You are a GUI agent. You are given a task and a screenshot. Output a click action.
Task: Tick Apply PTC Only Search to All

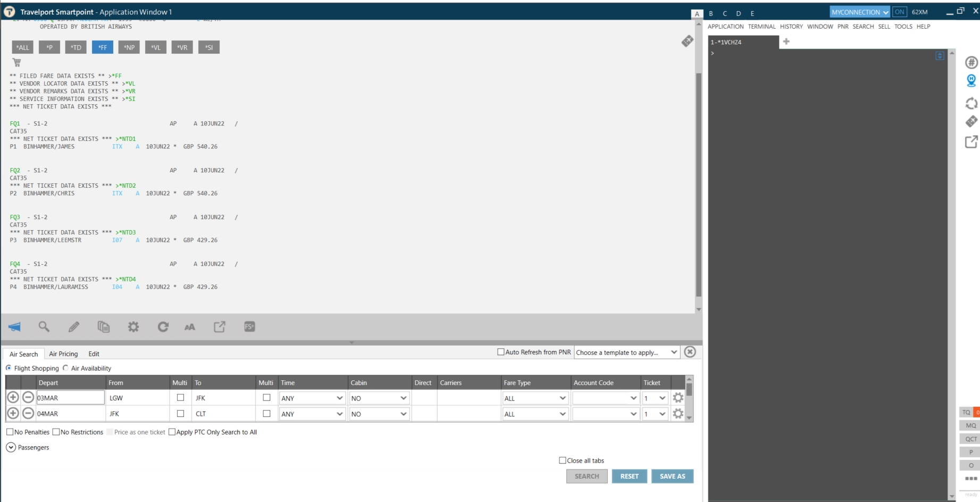[172, 432]
